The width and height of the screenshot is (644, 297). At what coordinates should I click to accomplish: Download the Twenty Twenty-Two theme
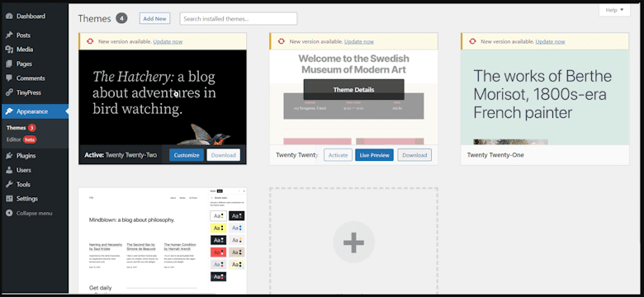tap(224, 155)
